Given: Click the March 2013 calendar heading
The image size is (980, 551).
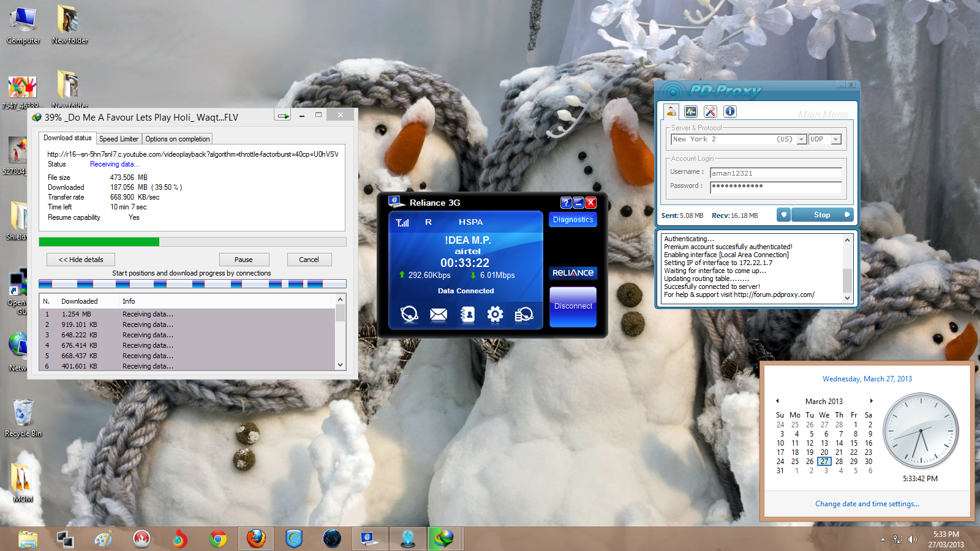Looking at the screenshot, I should pos(824,402).
